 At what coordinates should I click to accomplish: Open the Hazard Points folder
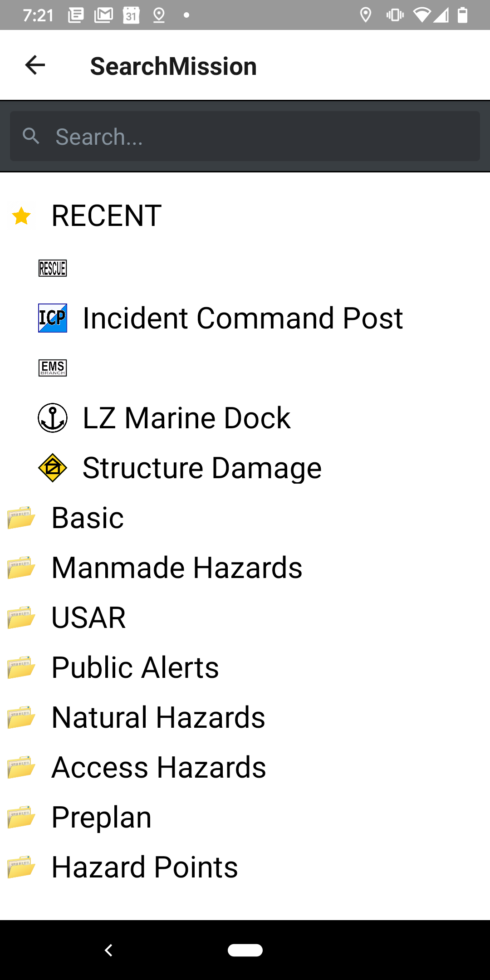pyautogui.click(x=245, y=867)
